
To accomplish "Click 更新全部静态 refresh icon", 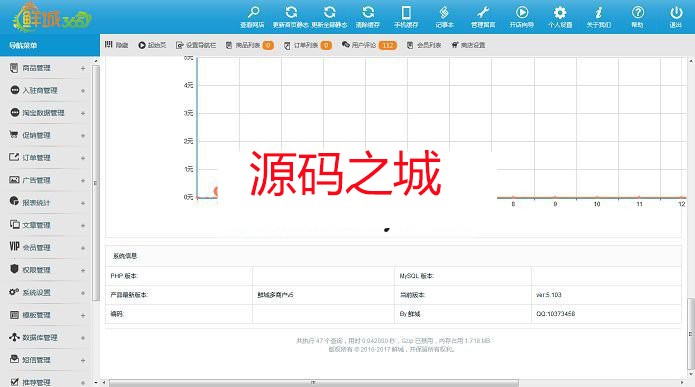I will point(329,12).
